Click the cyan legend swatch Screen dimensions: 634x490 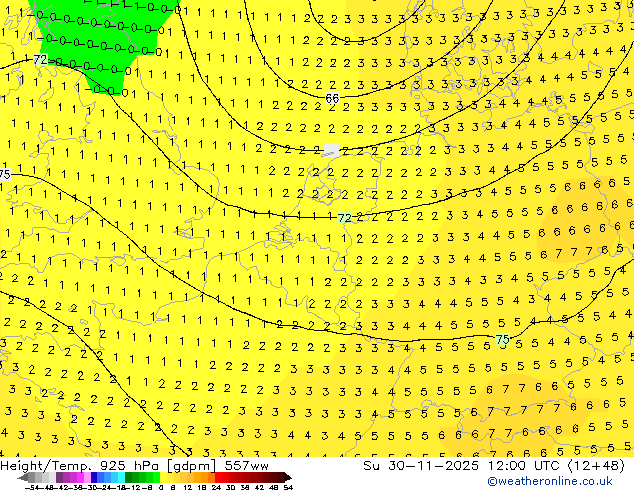click(x=122, y=477)
